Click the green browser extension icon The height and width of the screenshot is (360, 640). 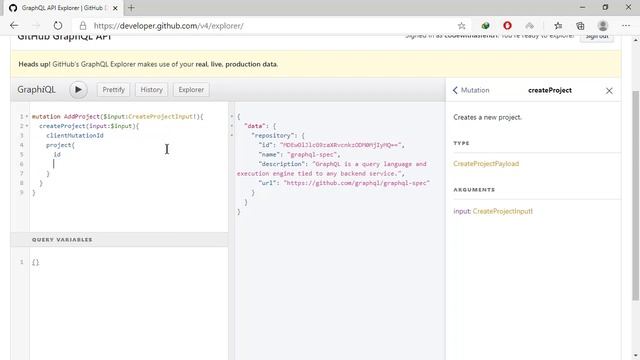485,26
